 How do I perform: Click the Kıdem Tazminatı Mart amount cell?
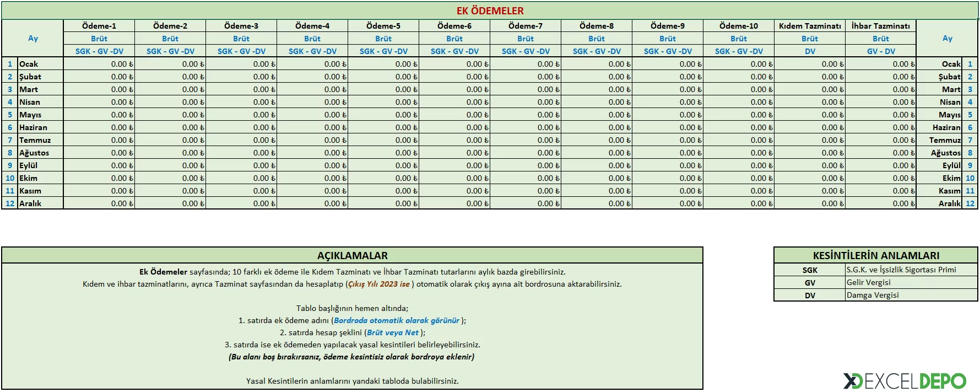point(810,89)
